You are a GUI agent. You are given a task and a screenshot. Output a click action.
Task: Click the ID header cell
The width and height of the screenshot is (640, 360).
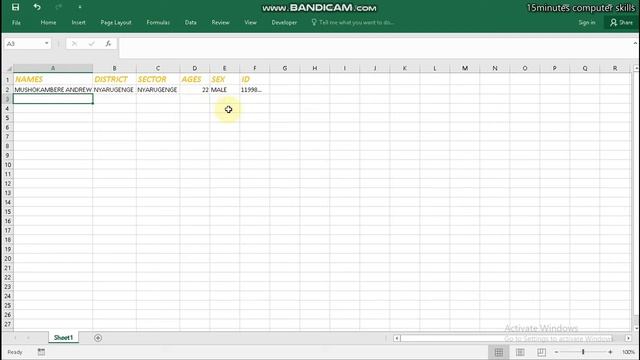(255, 79)
